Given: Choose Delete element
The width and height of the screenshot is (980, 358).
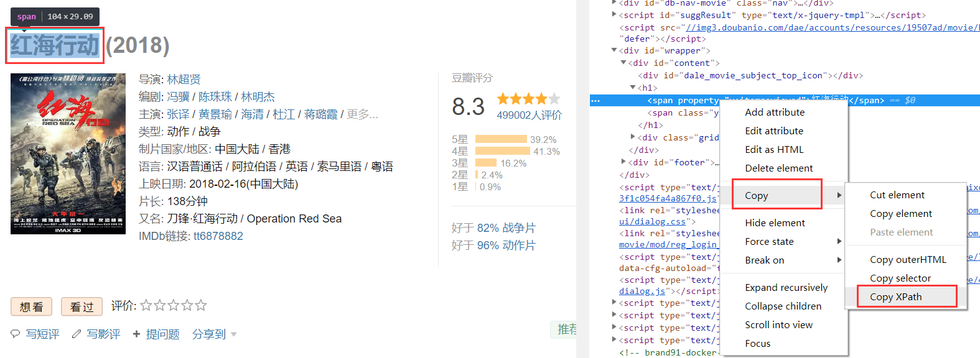Looking at the screenshot, I should point(779,168).
